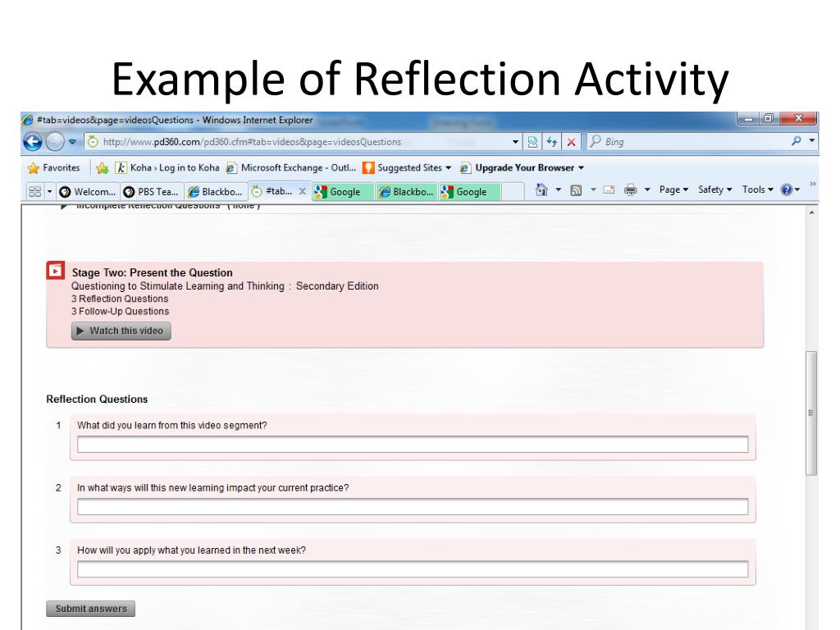The image size is (840, 630).
Task: Toggle Compatibility View icon in address bar
Action: point(532,142)
